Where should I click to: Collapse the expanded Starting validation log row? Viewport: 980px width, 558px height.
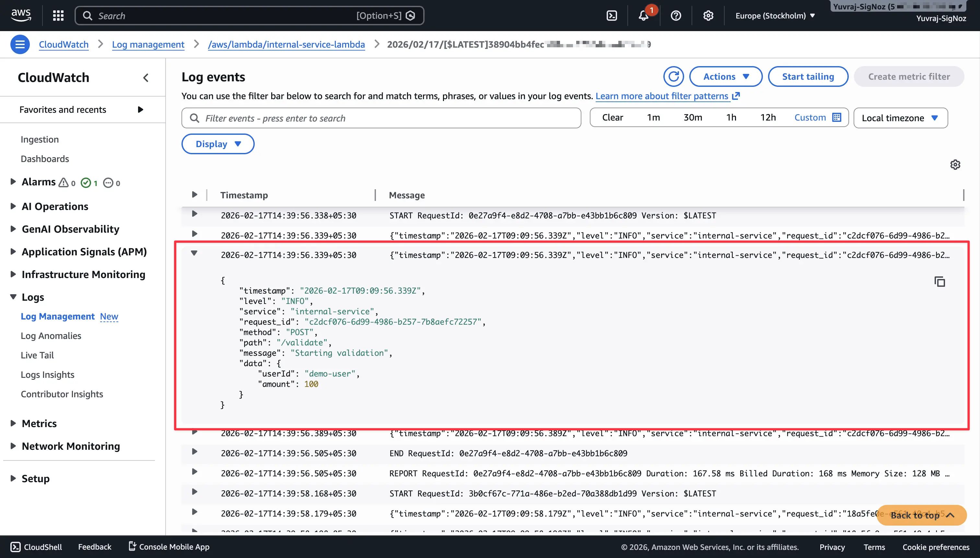tap(194, 253)
